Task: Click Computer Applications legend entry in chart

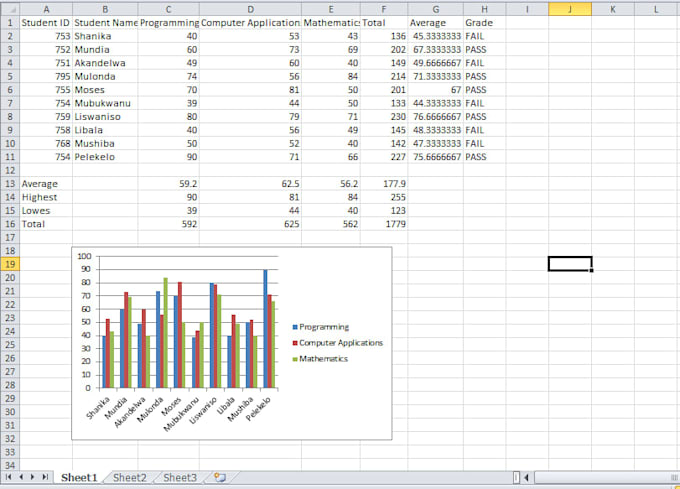Action: click(x=338, y=343)
